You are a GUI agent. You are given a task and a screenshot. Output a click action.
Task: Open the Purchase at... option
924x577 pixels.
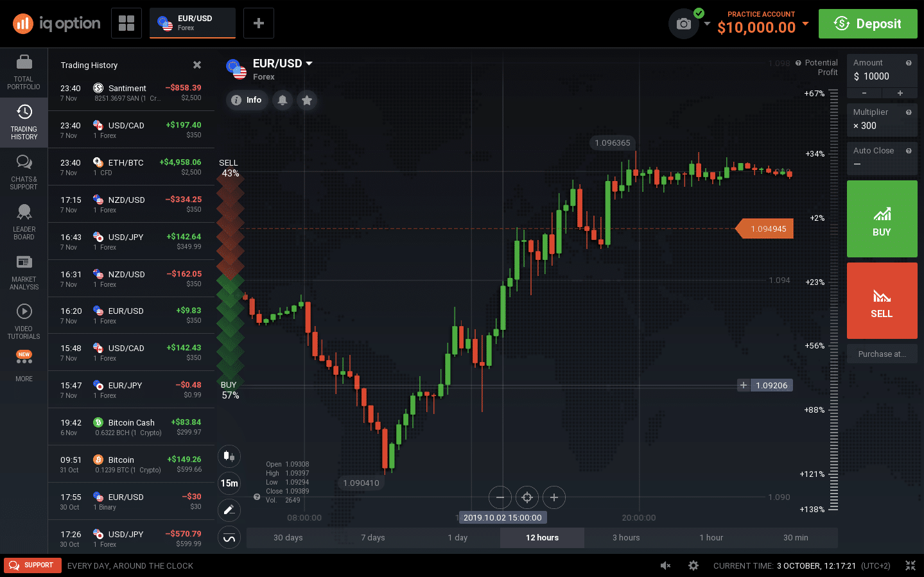(882, 354)
